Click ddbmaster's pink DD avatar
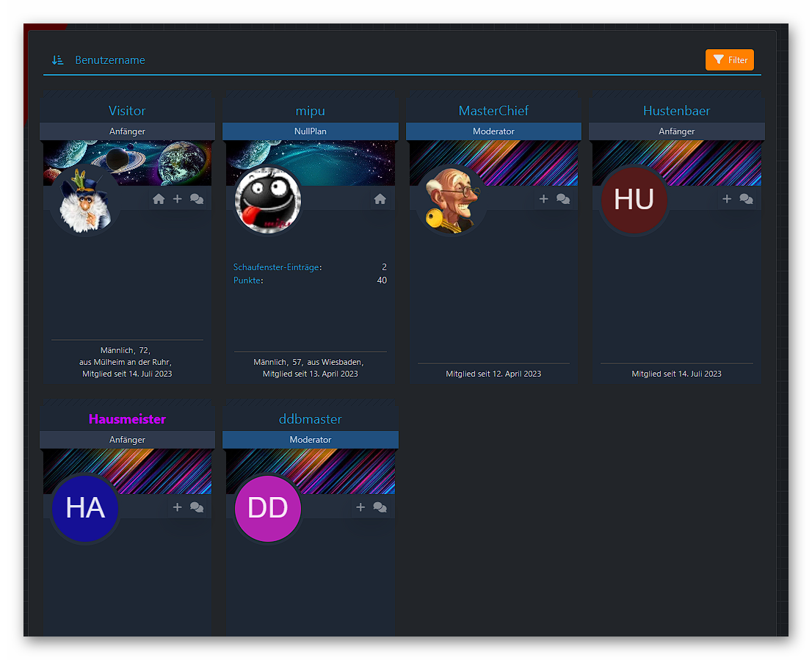Image resolution: width=812 pixels, height=660 pixels. pyautogui.click(x=268, y=508)
